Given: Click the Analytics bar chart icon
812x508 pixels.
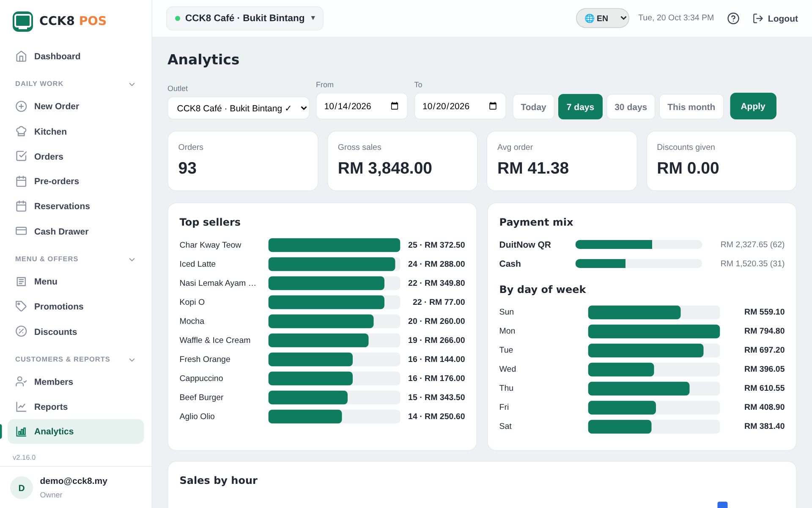Looking at the screenshot, I should tap(21, 431).
